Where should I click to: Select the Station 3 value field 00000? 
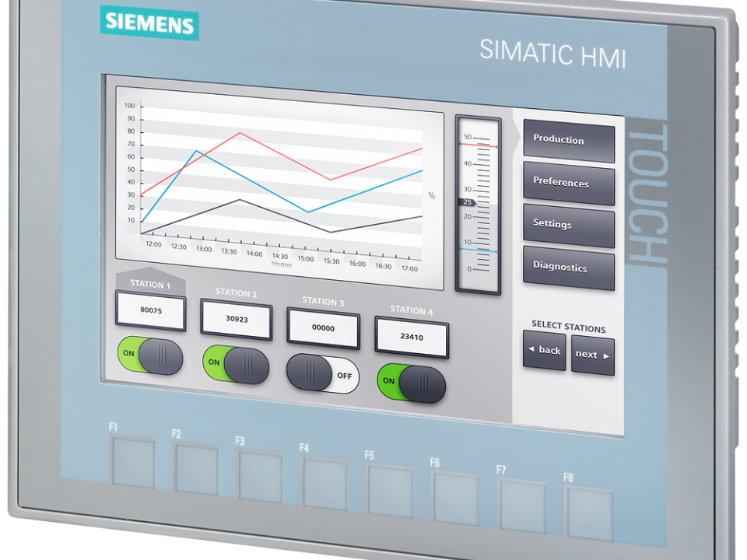323,328
